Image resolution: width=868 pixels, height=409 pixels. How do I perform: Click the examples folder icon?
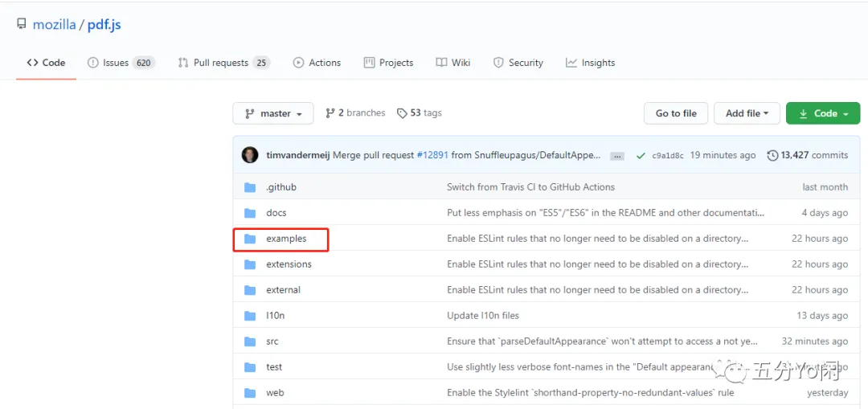(x=250, y=239)
